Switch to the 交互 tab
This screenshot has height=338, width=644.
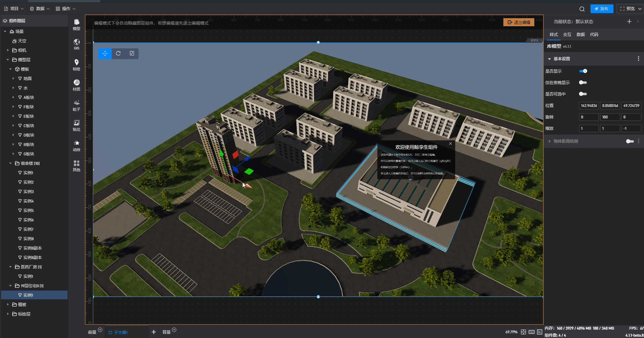(x=567, y=35)
